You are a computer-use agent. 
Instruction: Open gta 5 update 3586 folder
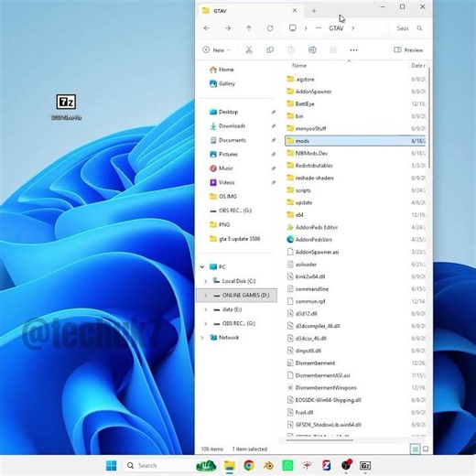click(x=235, y=239)
